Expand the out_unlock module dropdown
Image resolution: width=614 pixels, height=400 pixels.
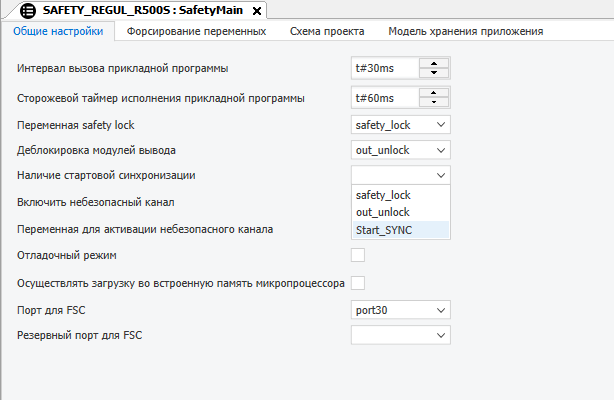(441, 150)
